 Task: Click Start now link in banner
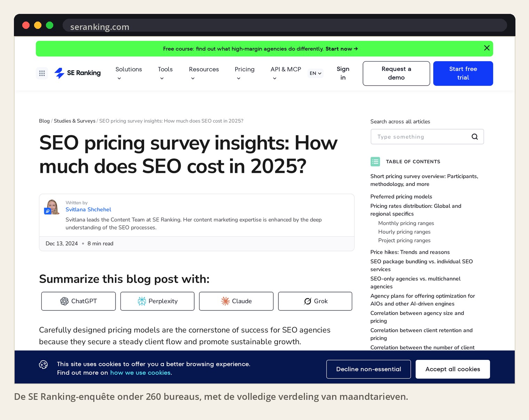[342, 49]
